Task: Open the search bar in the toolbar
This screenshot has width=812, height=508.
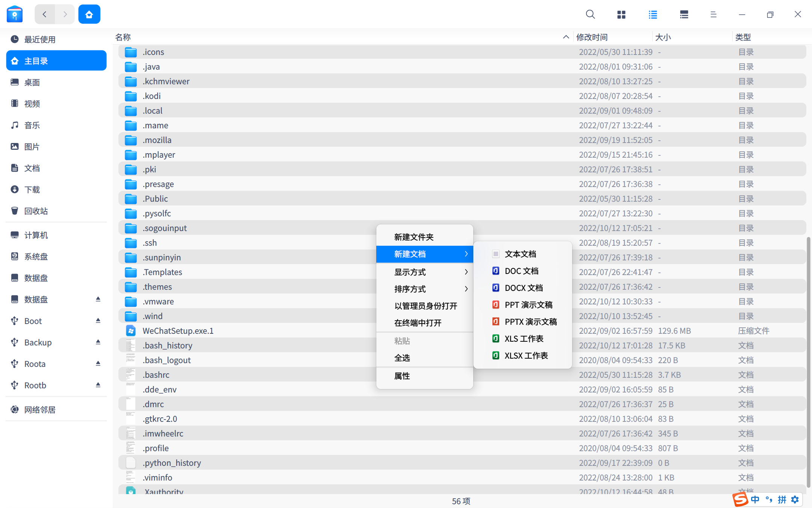Action: point(590,14)
